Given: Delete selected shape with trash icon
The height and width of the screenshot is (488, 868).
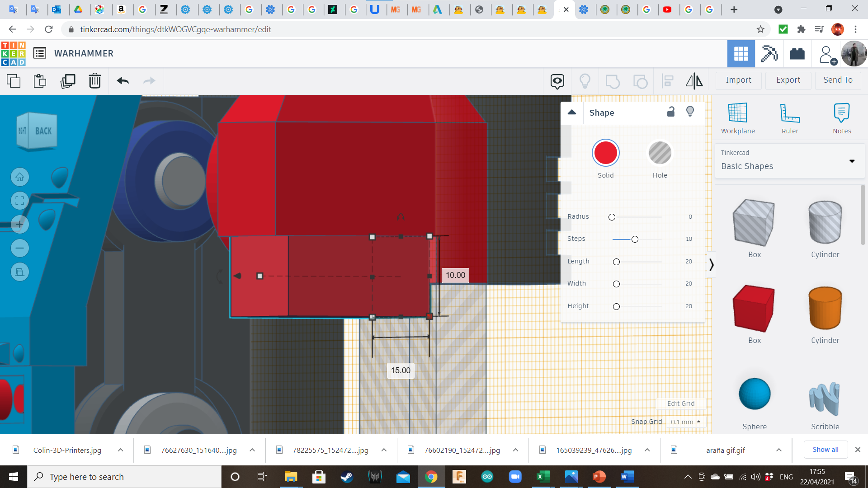Looking at the screenshot, I should (x=95, y=81).
